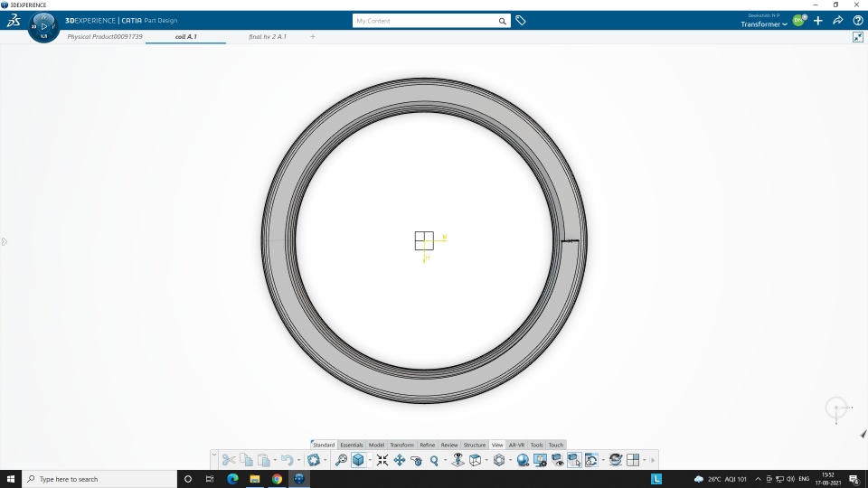Switch to the Standard toolbar tab
This screenshot has width=868, height=488.
pos(324,445)
